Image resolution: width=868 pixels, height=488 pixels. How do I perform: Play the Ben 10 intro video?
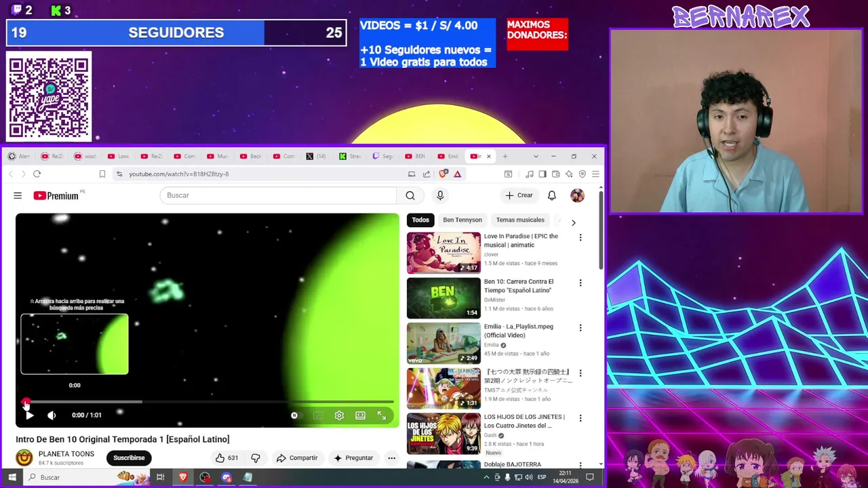tap(29, 415)
